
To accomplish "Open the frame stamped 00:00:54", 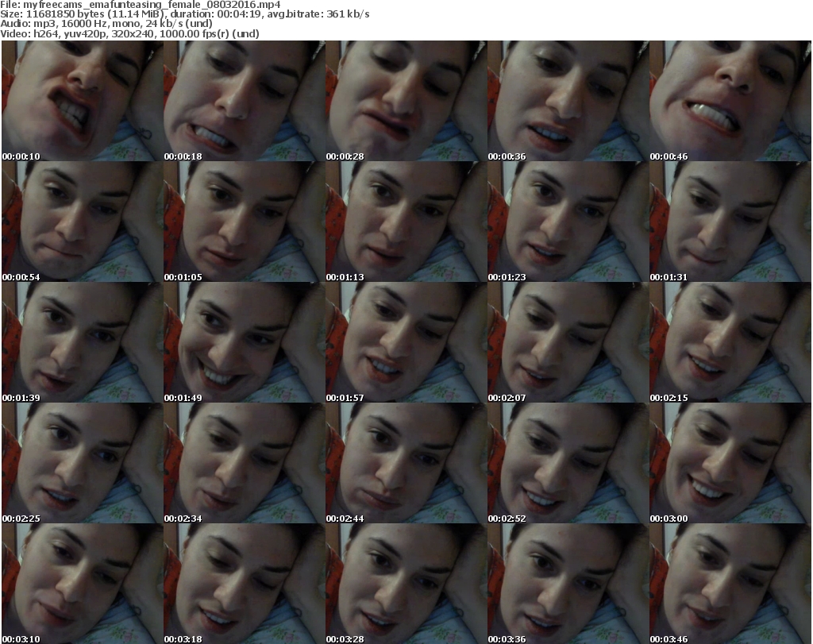I will (83, 222).
